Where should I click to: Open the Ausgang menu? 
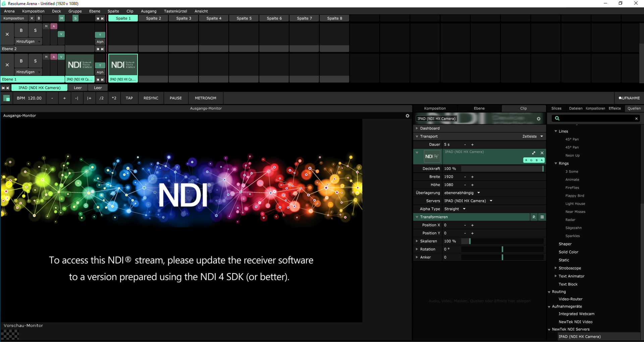click(x=148, y=11)
